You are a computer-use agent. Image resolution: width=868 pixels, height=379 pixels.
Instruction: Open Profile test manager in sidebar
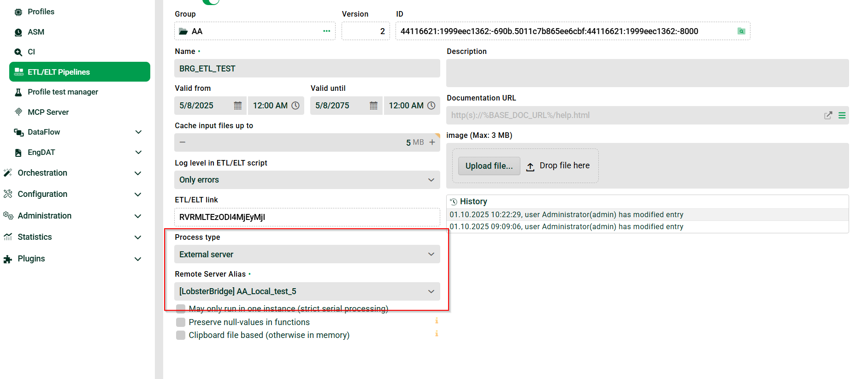[x=63, y=92]
